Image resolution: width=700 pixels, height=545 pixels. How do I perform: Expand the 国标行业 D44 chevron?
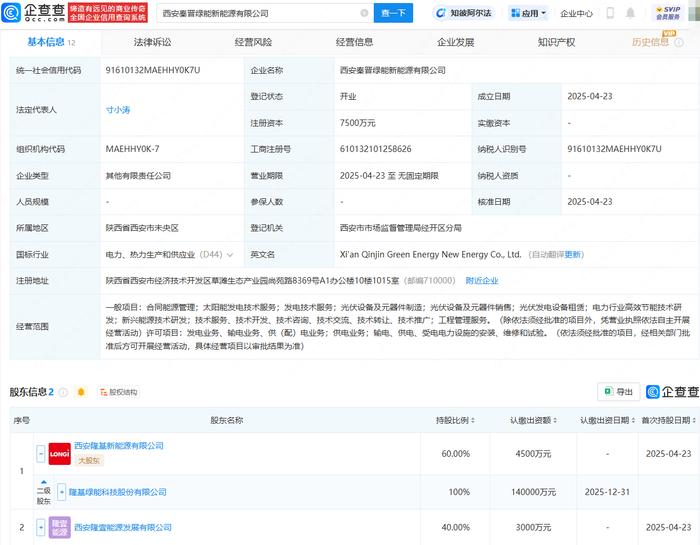click(x=230, y=255)
